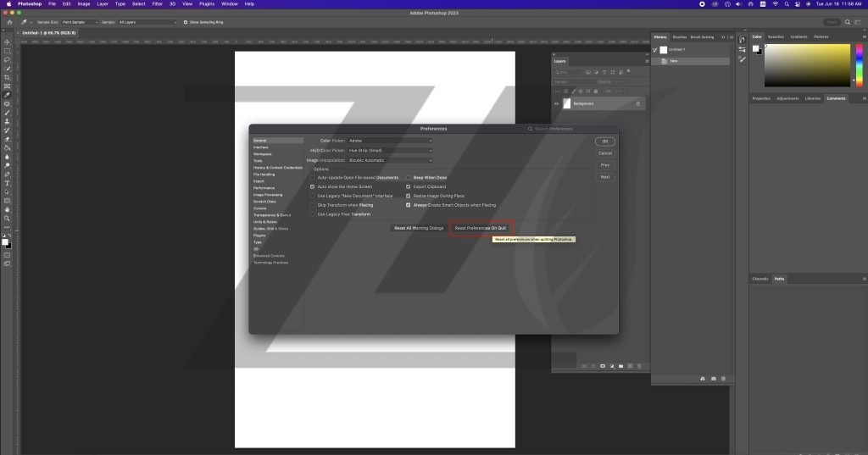
Task: Select the Hand tool
Action: coord(7,209)
